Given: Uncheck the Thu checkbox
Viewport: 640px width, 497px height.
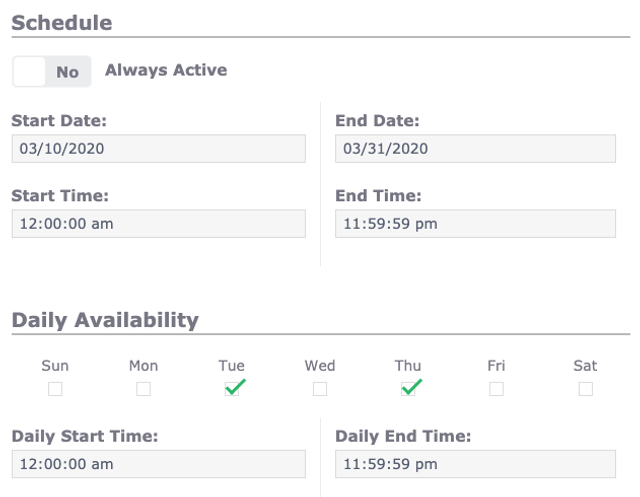Looking at the screenshot, I should (x=408, y=389).
